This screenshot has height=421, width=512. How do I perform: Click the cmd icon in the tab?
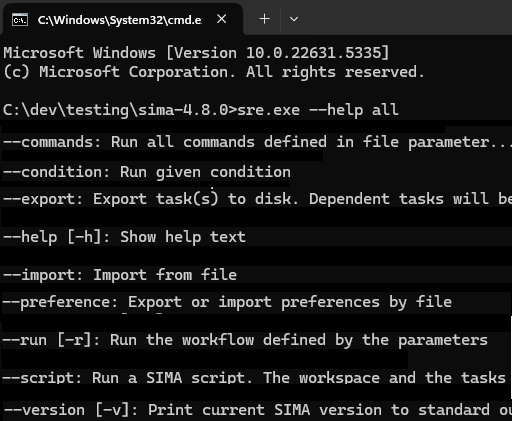click(x=20, y=20)
